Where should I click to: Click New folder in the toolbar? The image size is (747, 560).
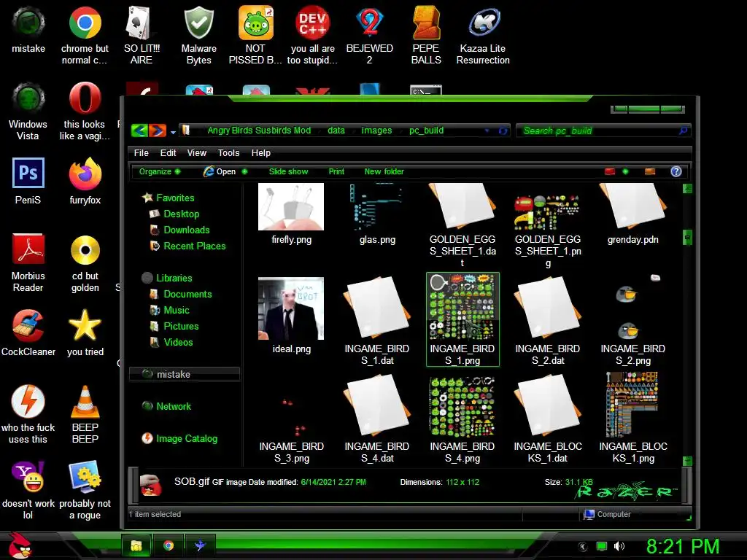pos(384,171)
